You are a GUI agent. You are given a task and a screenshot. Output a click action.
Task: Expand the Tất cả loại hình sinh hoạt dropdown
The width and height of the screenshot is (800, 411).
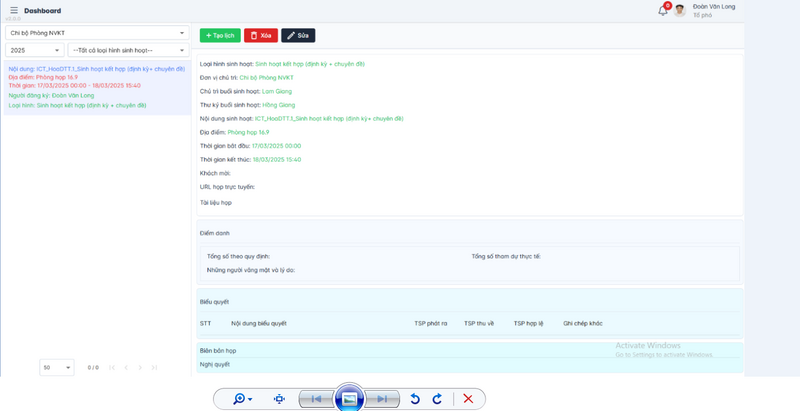(x=128, y=50)
